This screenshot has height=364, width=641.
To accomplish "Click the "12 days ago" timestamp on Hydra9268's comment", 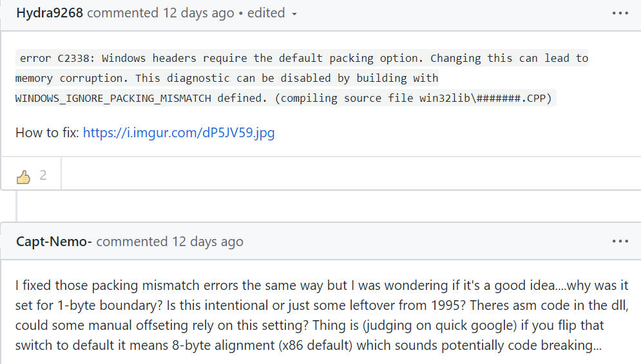I will coord(198,13).
